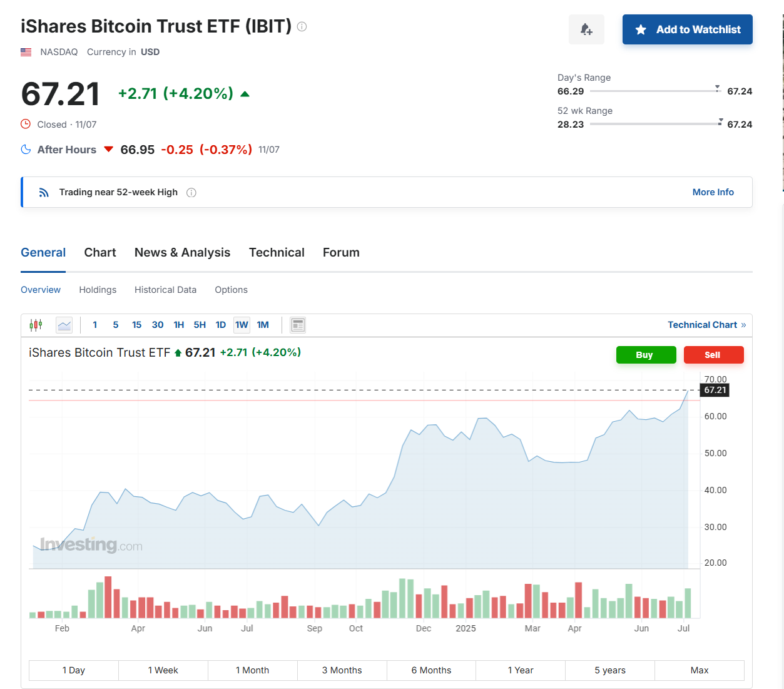Open the news overlay icon in chart toolbar

coord(298,325)
